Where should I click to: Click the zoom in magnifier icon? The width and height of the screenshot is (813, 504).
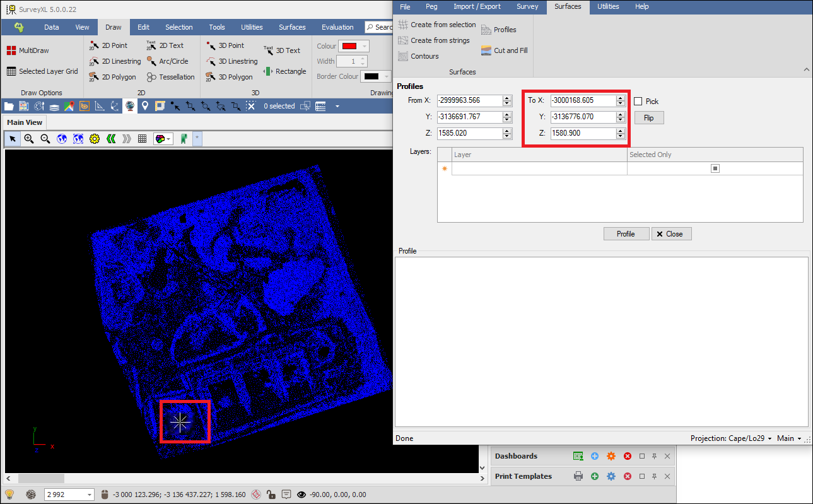[x=29, y=139]
